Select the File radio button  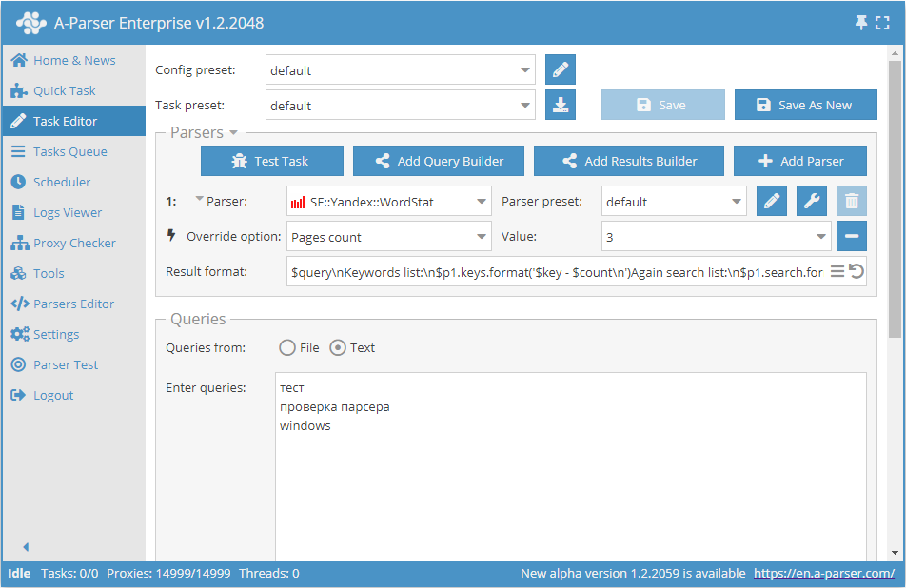287,348
